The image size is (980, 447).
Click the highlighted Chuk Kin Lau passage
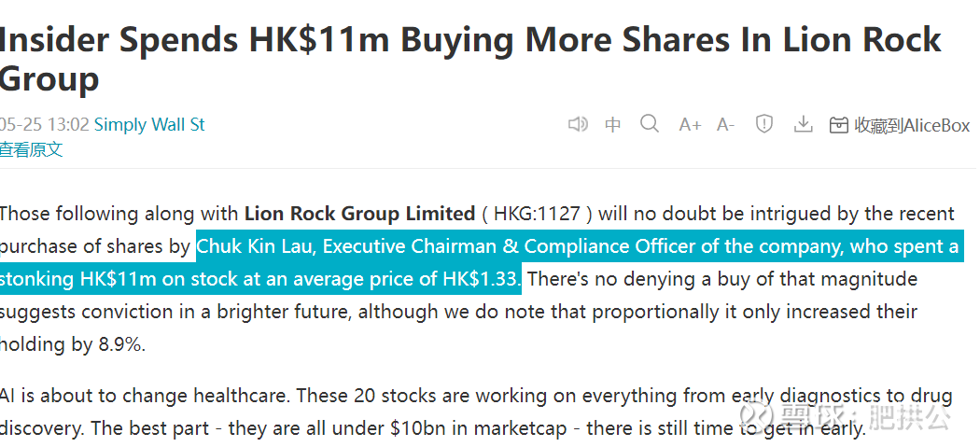coord(577,246)
